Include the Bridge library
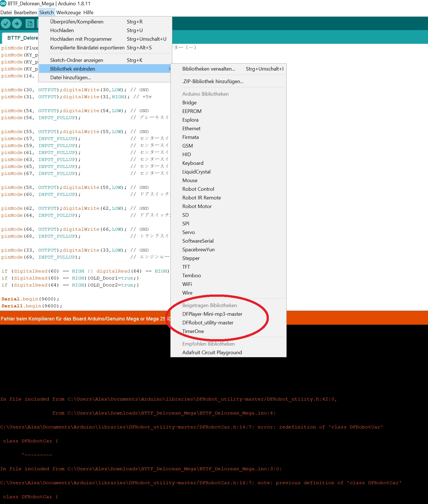Screen dimensions: 428x504 click(x=228, y=103)
